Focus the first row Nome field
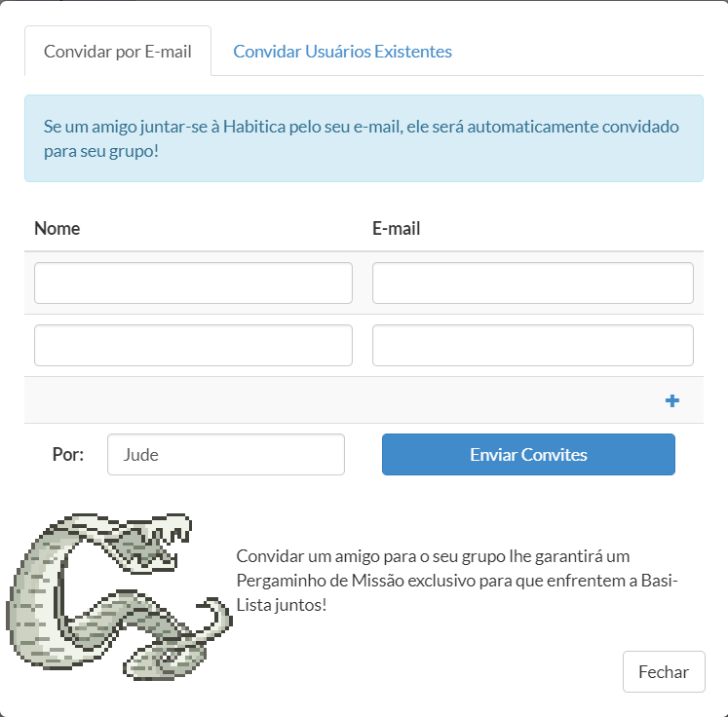 pos(193,283)
